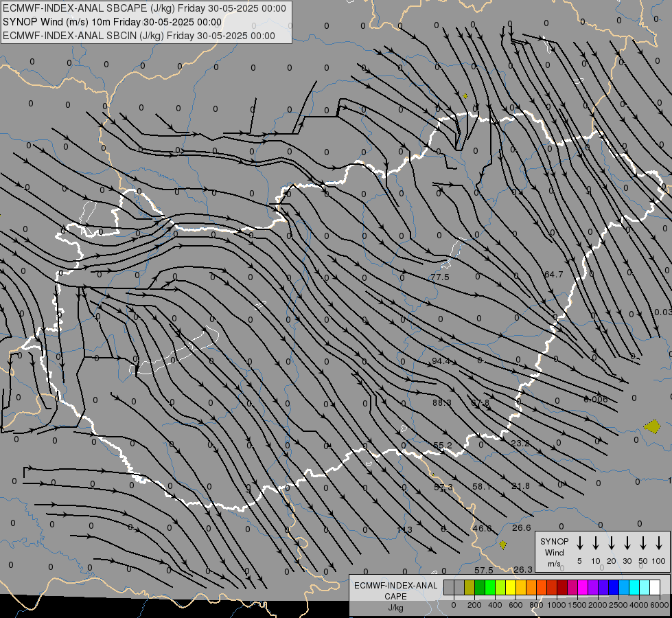Click the 26.6 CAPE value on the map

522,527
